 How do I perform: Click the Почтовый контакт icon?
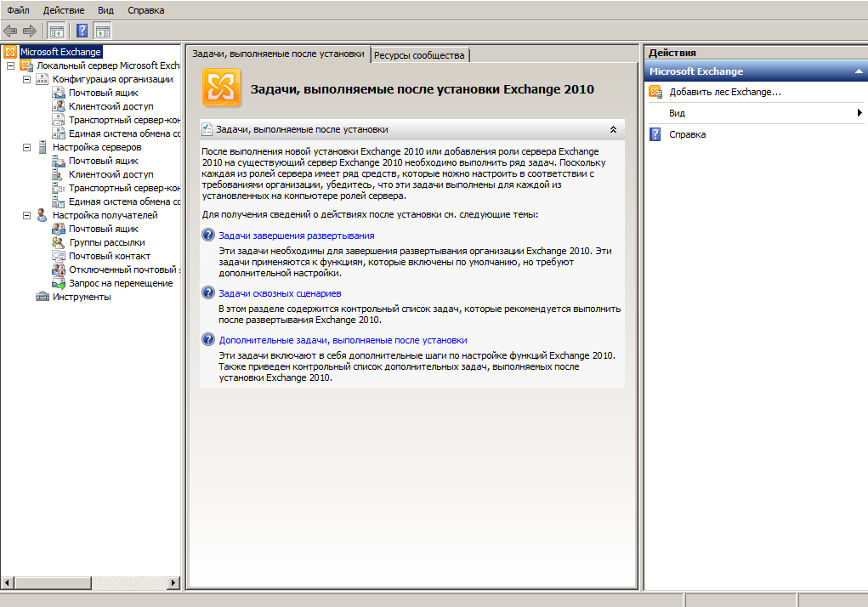(x=58, y=256)
